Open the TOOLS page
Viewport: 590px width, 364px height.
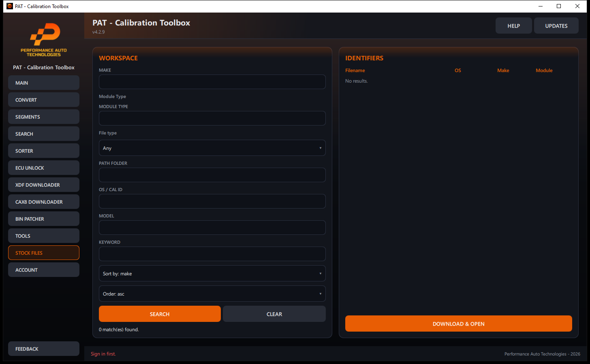click(44, 236)
